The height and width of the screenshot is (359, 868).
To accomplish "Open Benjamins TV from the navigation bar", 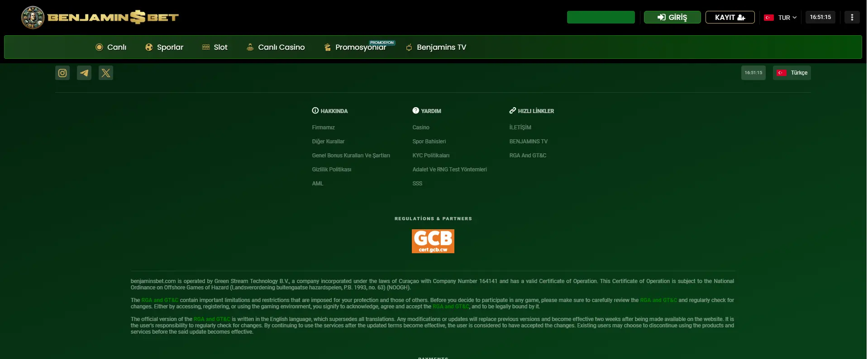I will pyautogui.click(x=436, y=47).
